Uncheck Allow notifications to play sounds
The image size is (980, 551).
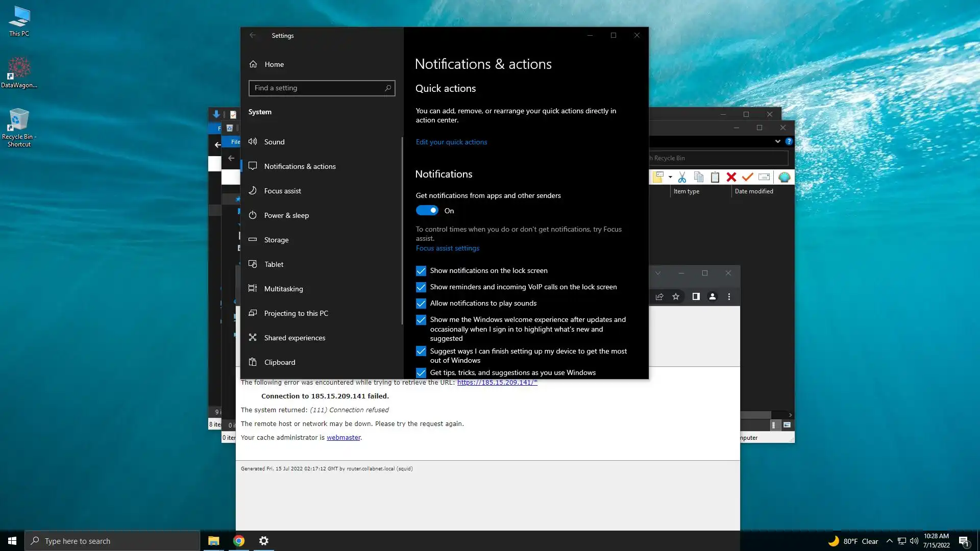tap(421, 304)
